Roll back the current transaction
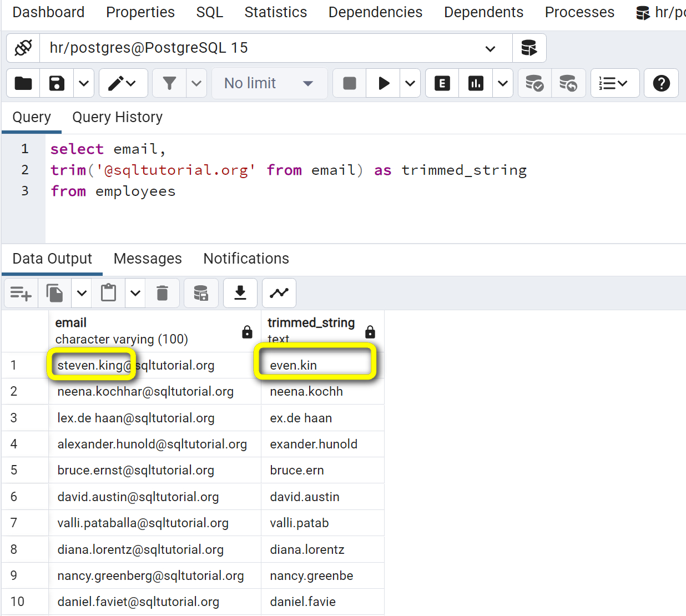Screen dimensions: 686x616 (569, 83)
